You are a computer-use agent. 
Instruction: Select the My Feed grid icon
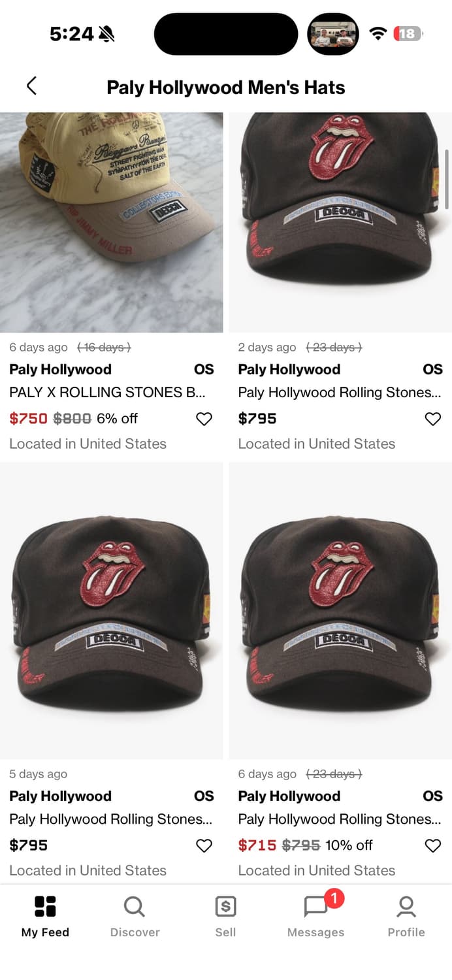click(44, 907)
